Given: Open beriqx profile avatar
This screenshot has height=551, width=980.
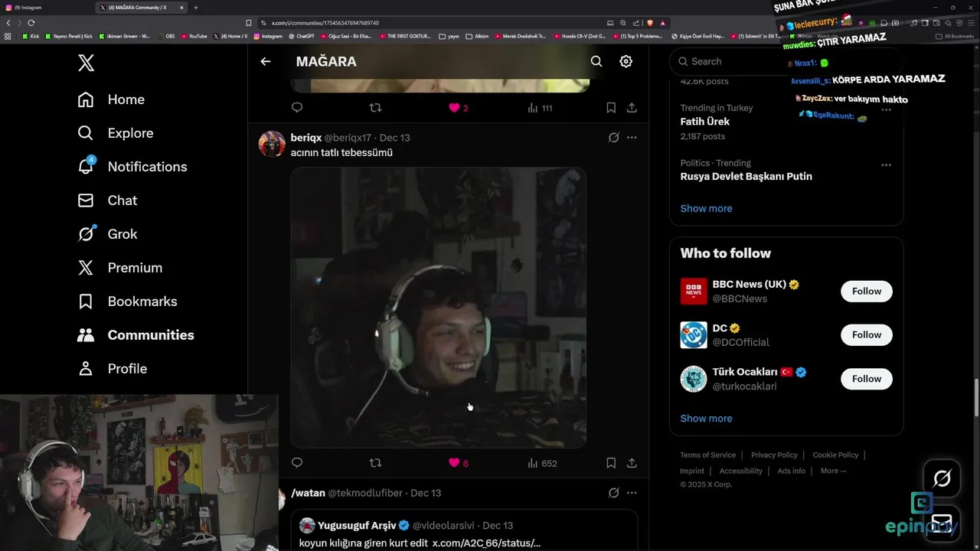Looking at the screenshot, I should point(272,144).
